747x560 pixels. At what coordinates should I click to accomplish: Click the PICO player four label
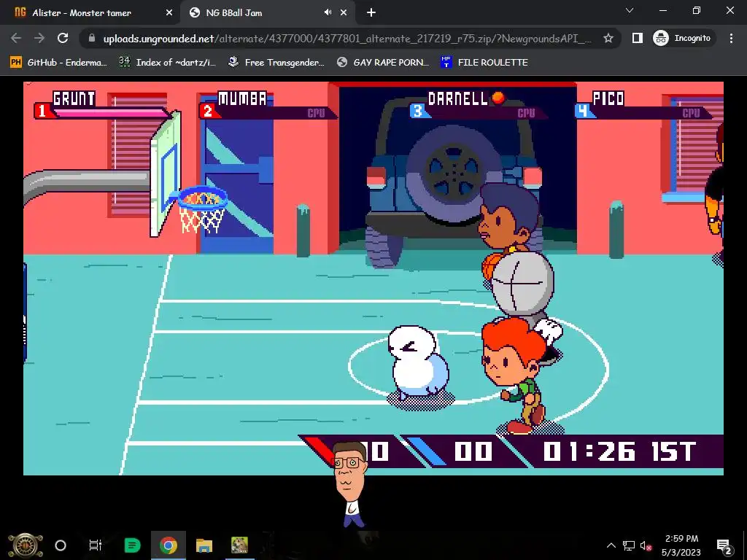click(608, 98)
